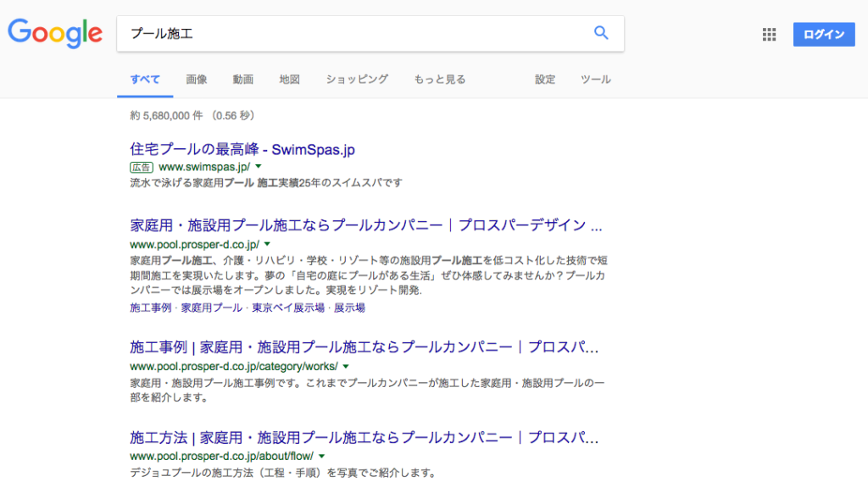Expand dropdown arrow beside www.swimspas.jp/

click(x=259, y=167)
